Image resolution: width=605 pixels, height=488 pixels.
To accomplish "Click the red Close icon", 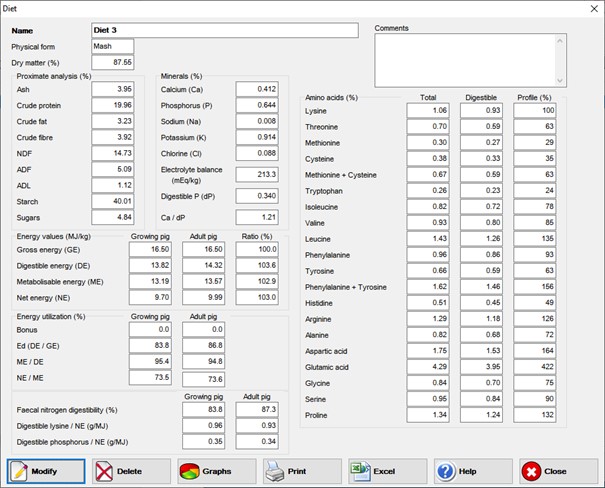I will (531, 471).
